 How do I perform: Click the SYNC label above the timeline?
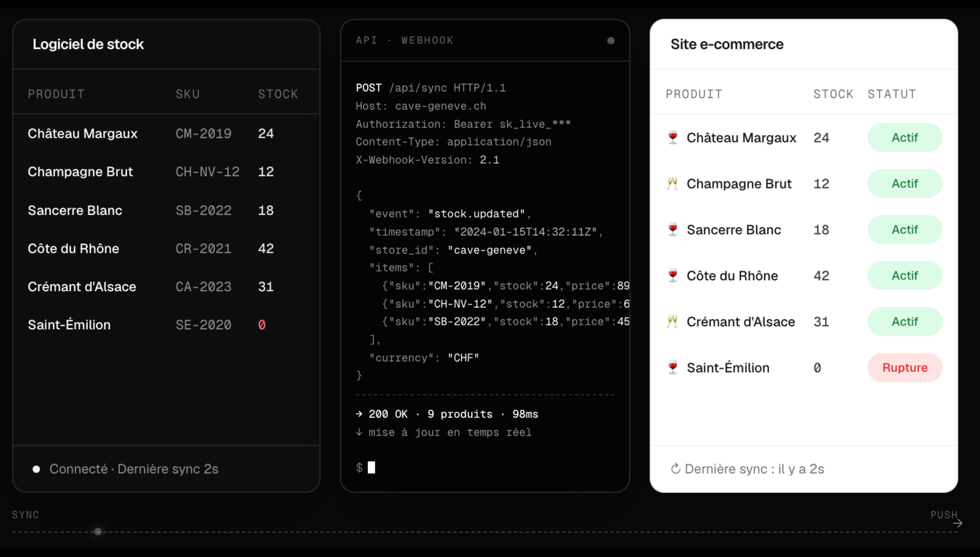[x=25, y=515]
